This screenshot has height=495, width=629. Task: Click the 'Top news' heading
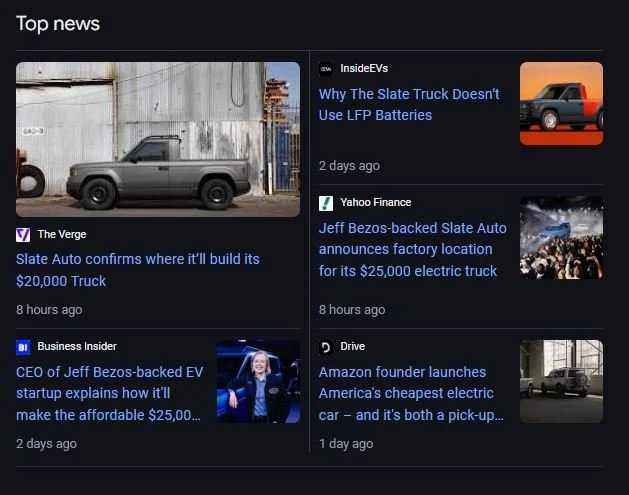coord(58,24)
